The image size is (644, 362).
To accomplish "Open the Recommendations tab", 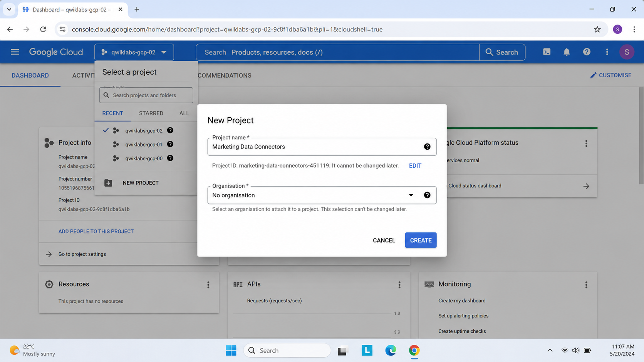I will click(225, 75).
